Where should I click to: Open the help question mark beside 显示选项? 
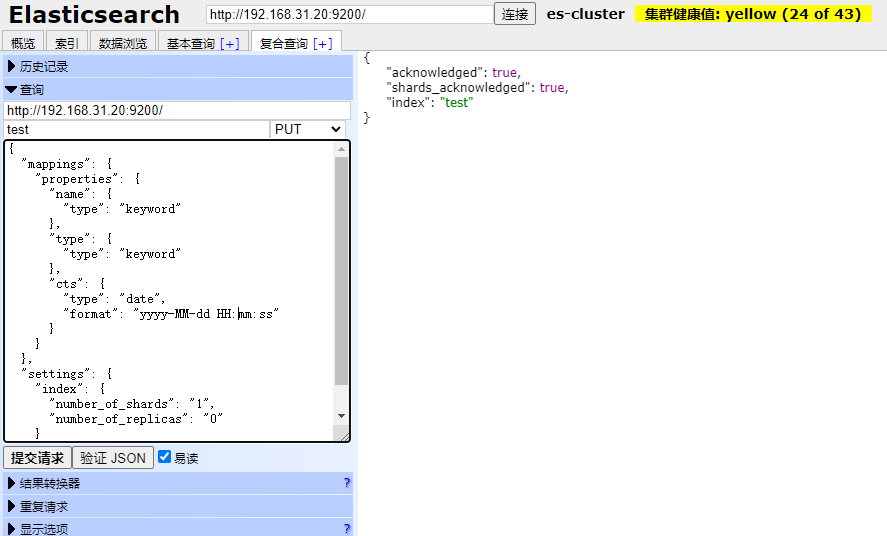click(x=347, y=528)
